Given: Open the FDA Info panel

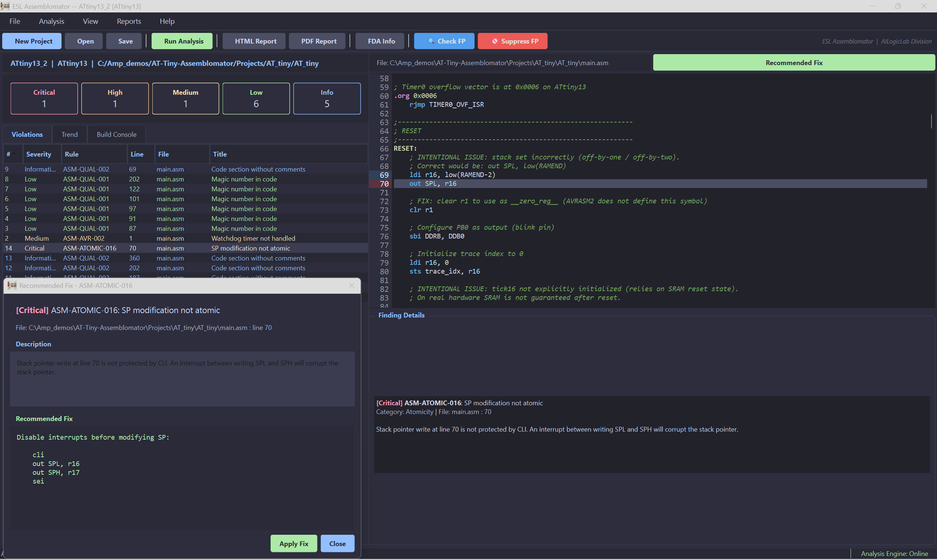Looking at the screenshot, I should [x=380, y=41].
